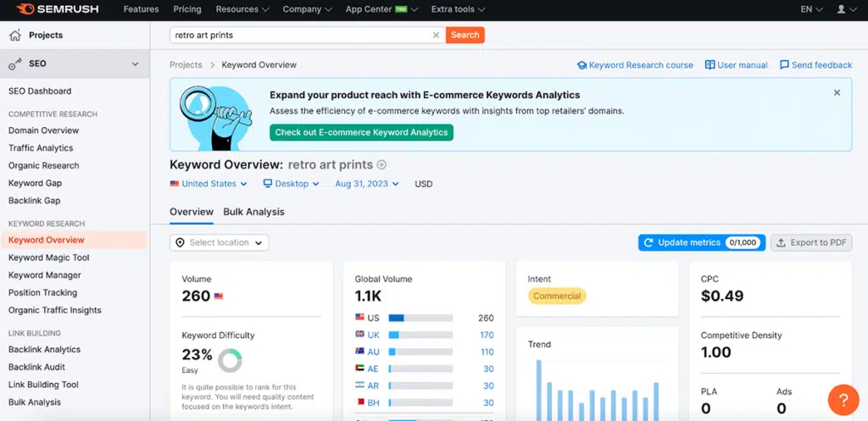Click the orange Search button

point(465,35)
